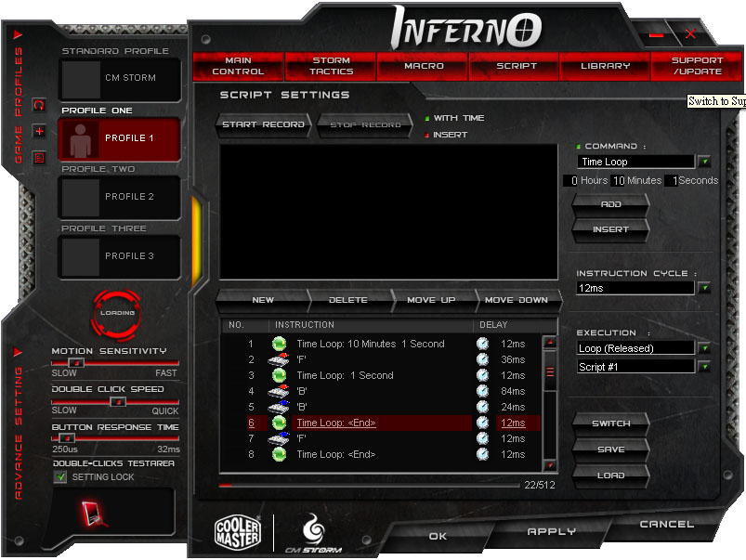Click the keyboard icon in row 7
The image size is (746, 560).
point(279,438)
